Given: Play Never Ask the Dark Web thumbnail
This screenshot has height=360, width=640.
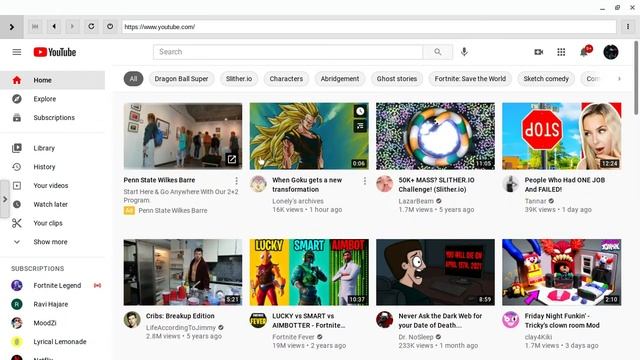Looking at the screenshot, I should coord(435,272).
